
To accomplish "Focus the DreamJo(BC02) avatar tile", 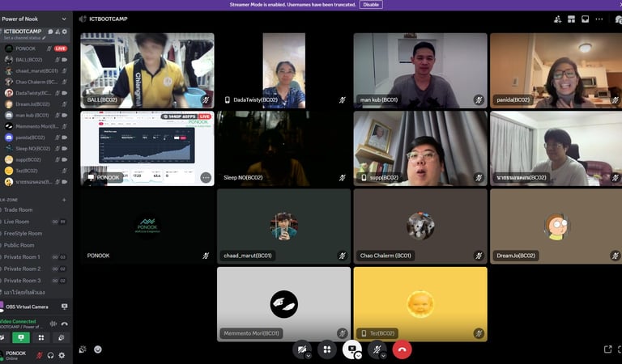I will [x=556, y=226].
